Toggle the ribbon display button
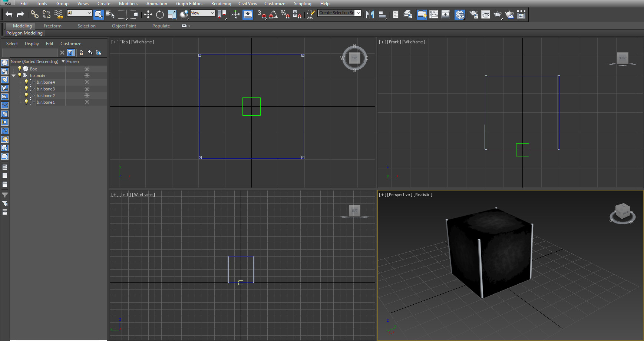Viewport: 644px width, 341px height. click(x=422, y=14)
